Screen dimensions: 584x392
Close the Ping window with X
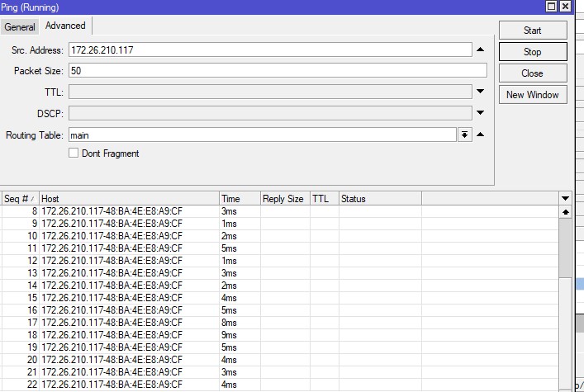(x=565, y=7)
